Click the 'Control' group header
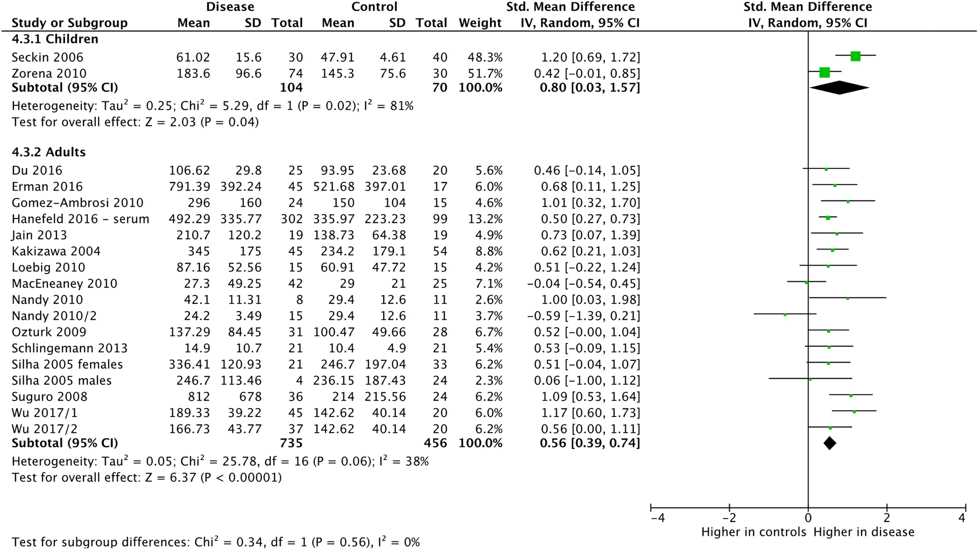The height and width of the screenshot is (550, 980). (x=374, y=7)
